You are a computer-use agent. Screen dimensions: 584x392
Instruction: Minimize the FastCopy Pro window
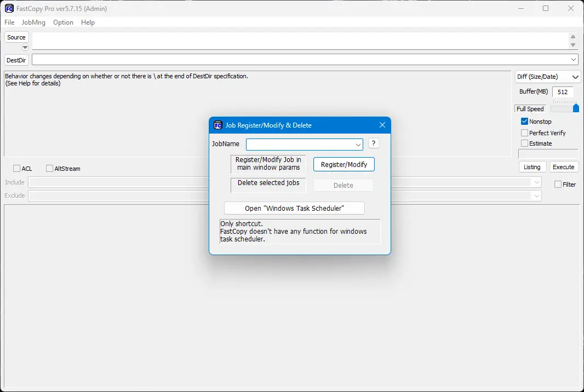[521, 8]
